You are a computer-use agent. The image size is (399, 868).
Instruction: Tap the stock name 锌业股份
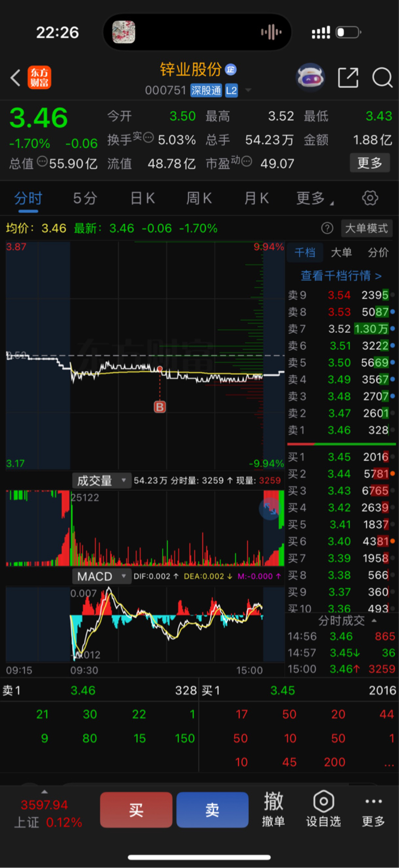pyautogui.click(x=191, y=70)
